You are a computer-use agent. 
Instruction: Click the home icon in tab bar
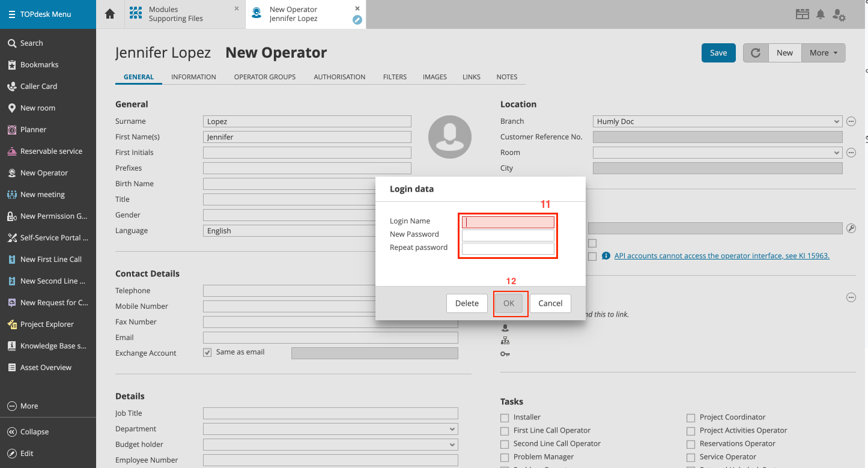click(110, 14)
